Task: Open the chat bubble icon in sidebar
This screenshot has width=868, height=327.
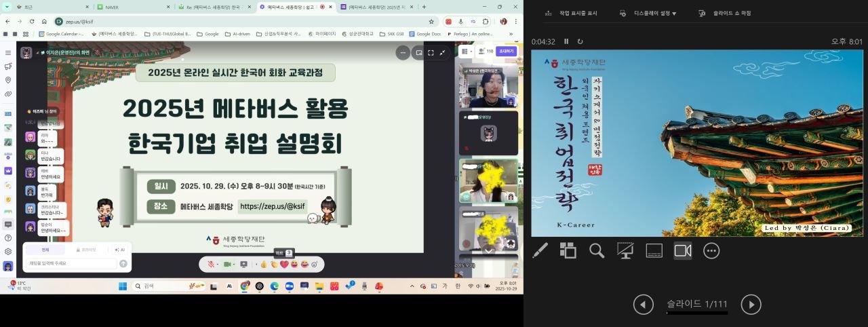Action: click(8, 225)
